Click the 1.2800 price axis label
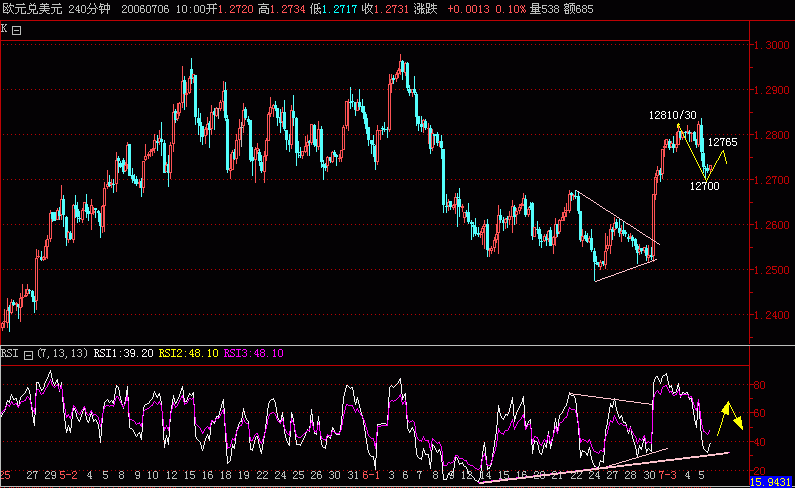 (x=772, y=135)
